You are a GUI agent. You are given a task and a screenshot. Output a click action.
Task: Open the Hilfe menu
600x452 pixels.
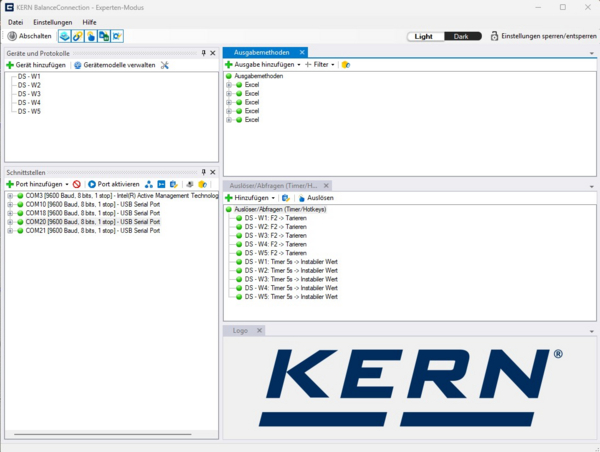pos(89,22)
